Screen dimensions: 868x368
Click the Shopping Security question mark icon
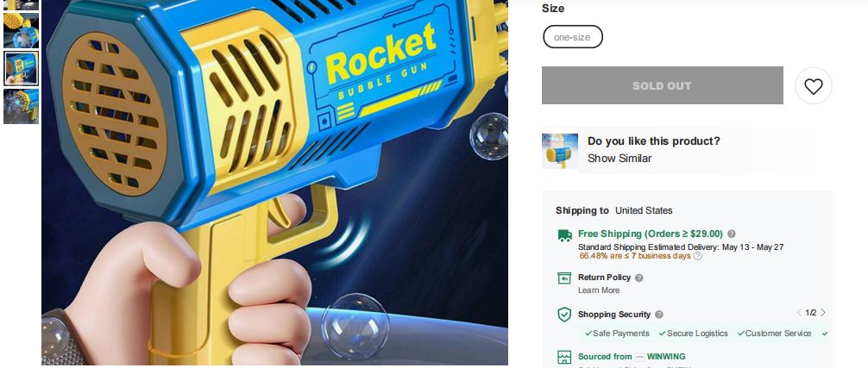pyautogui.click(x=658, y=315)
